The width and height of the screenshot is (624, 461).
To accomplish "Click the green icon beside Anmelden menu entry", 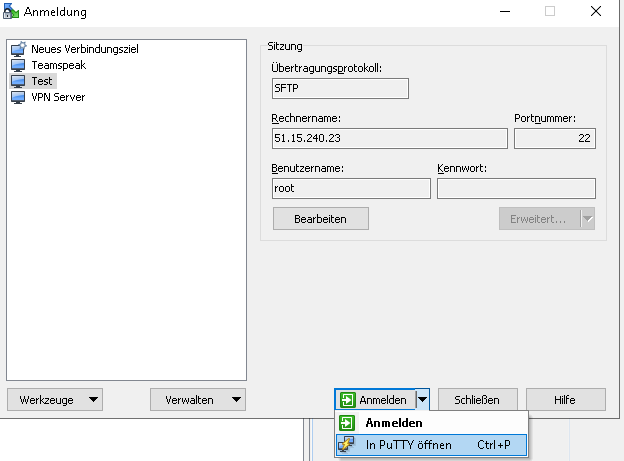I will coord(347,423).
